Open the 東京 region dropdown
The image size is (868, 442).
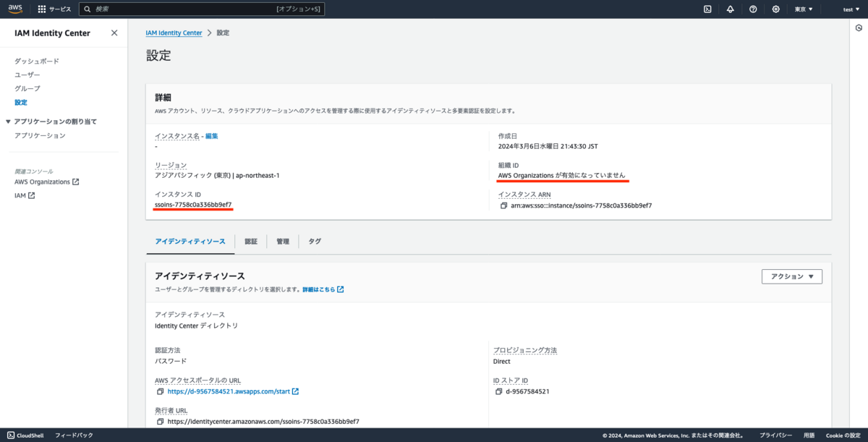804,9
